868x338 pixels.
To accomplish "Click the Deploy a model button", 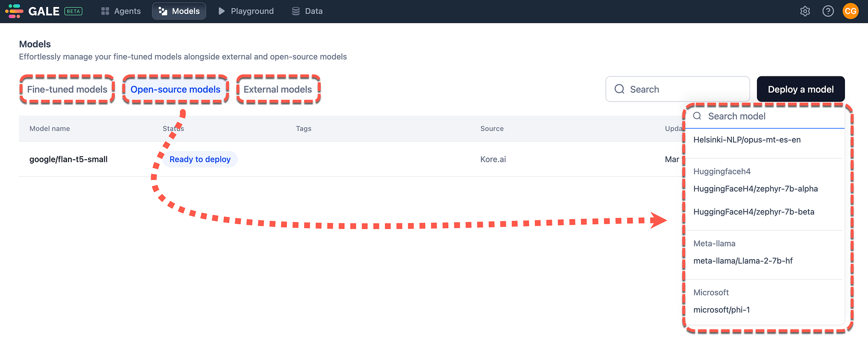I will tap(801, 89).
